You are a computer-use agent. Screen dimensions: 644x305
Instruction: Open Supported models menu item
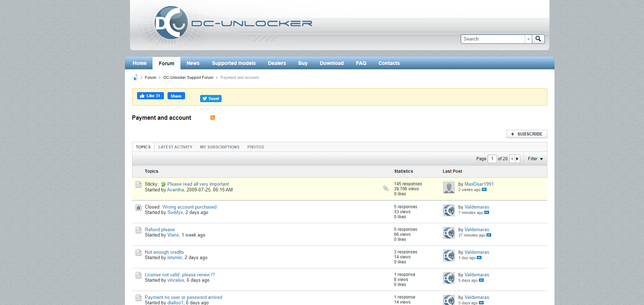click(234, 63)
